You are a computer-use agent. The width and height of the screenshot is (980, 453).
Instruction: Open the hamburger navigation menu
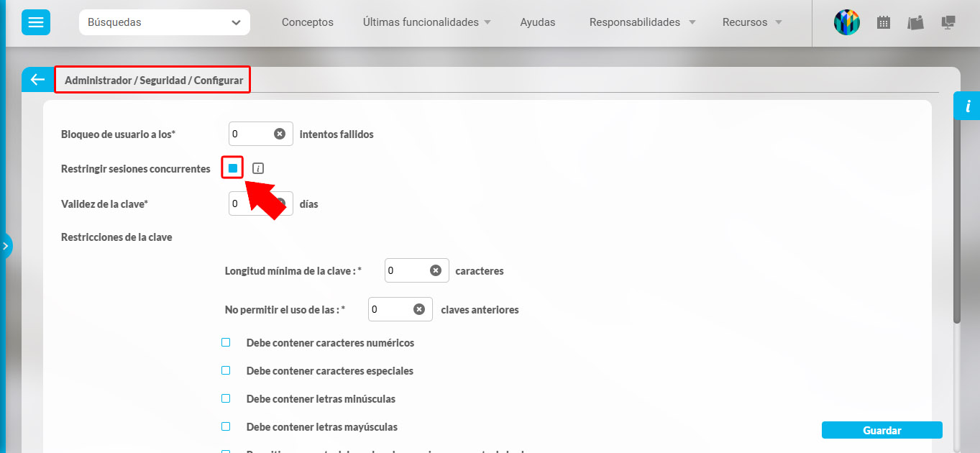coord(35,22)
